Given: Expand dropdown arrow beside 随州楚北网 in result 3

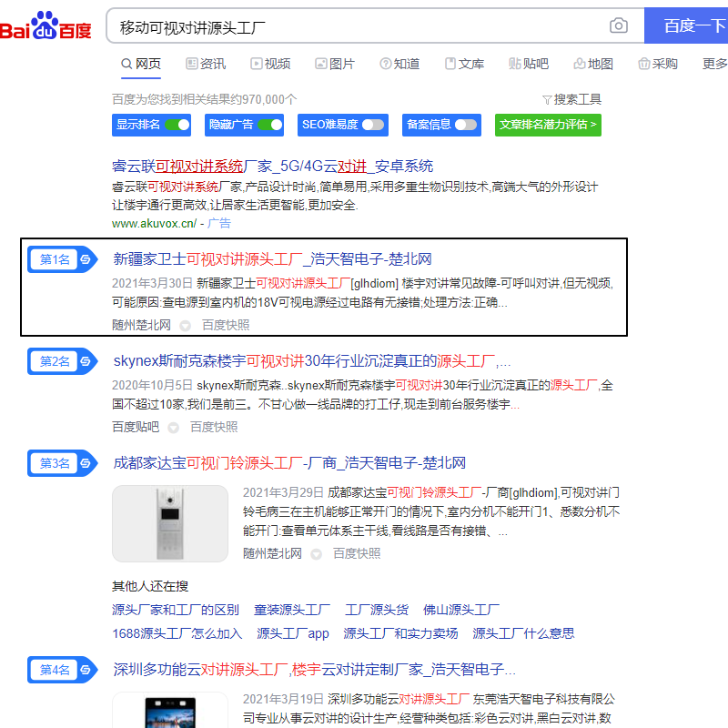Looking at the screenshot, I should tap(316, 554).
